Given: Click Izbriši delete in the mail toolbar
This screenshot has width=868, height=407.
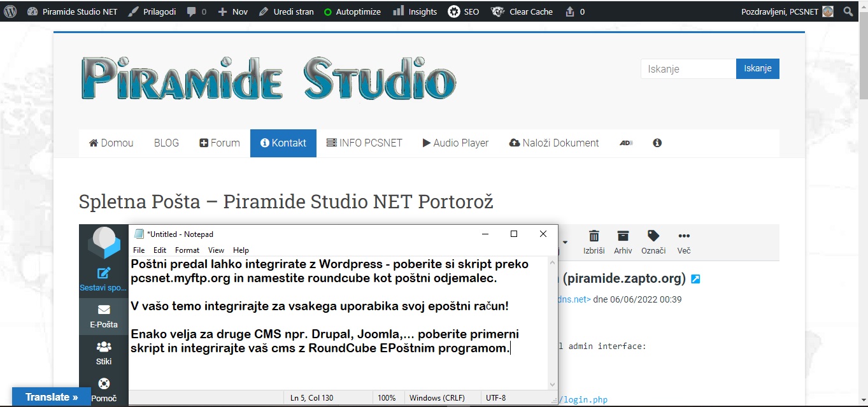Looking at the screenshot, I should [594, 243].
